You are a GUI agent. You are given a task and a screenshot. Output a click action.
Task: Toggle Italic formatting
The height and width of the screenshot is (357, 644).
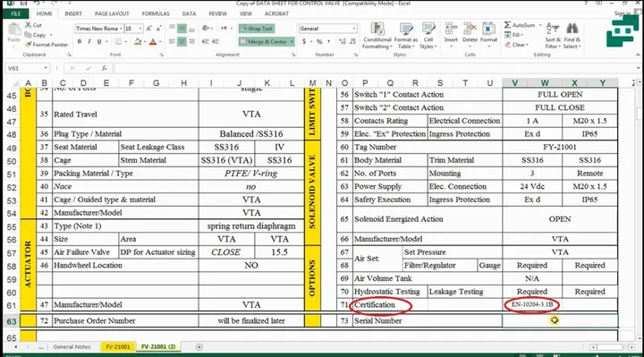(x=89, y=41)
